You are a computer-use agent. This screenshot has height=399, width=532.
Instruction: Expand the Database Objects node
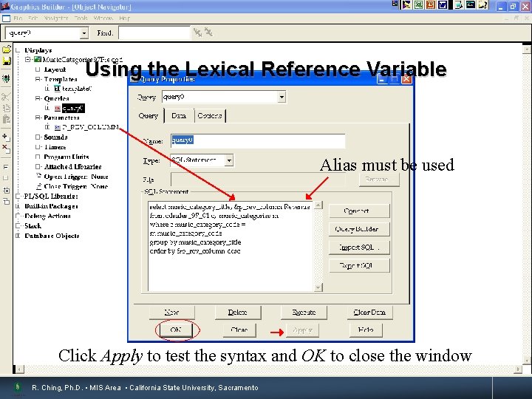coord(18,236)
